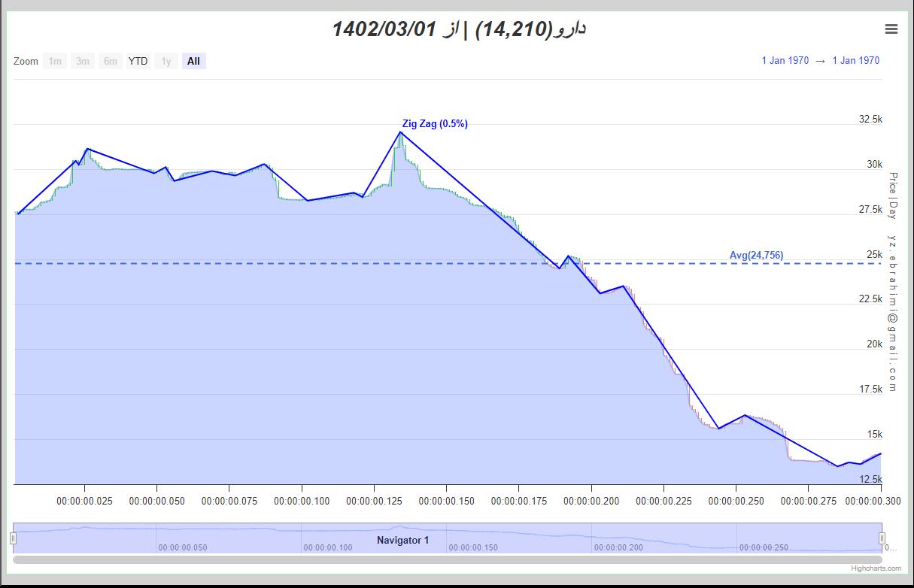Click the Zig Zag (0.5%) series label

click(x=435, y=124)
